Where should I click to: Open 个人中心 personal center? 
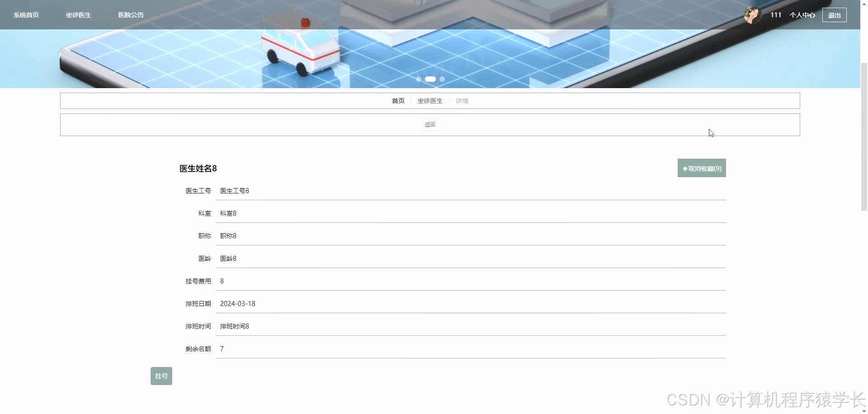802,15
